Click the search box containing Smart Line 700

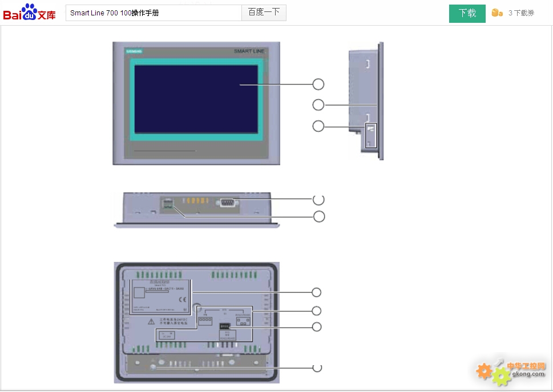(154, 13)
